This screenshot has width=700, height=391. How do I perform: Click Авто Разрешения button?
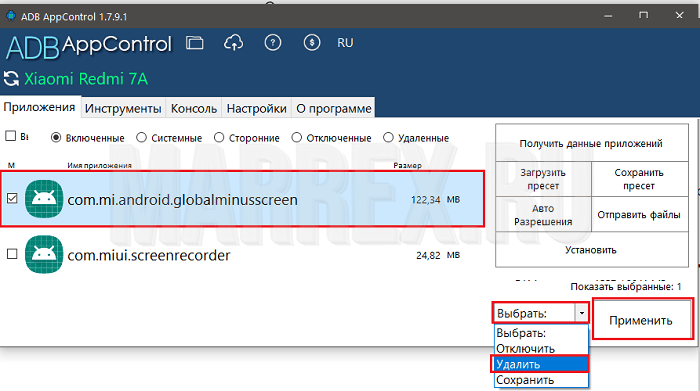point(543,215)
